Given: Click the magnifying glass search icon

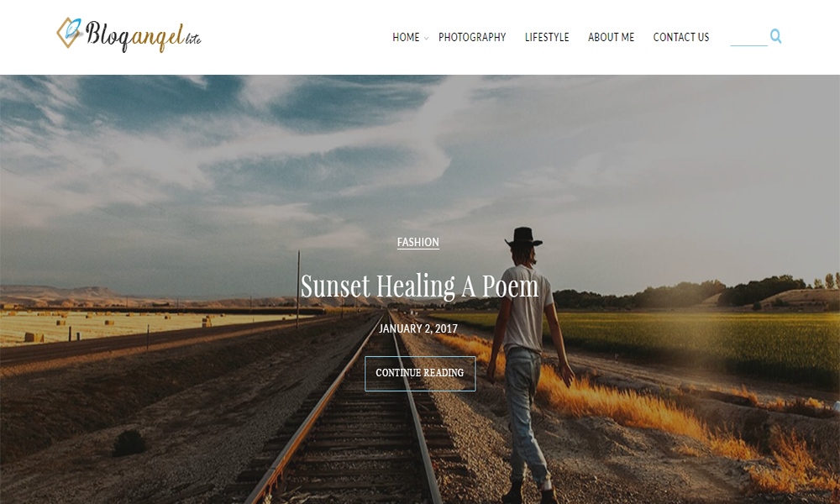Looking at the screenshot, I should pos(775,36).
